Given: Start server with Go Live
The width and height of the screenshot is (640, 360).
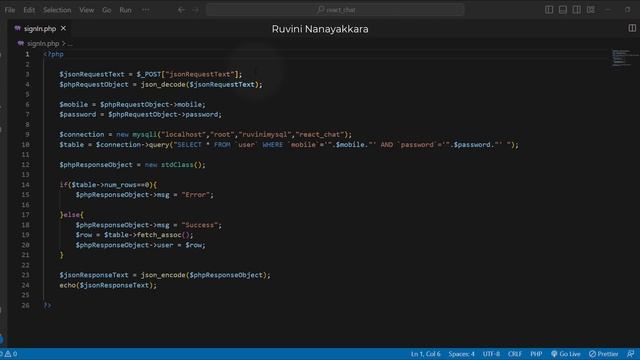Looking at the screenshot, I should (565, 354).
